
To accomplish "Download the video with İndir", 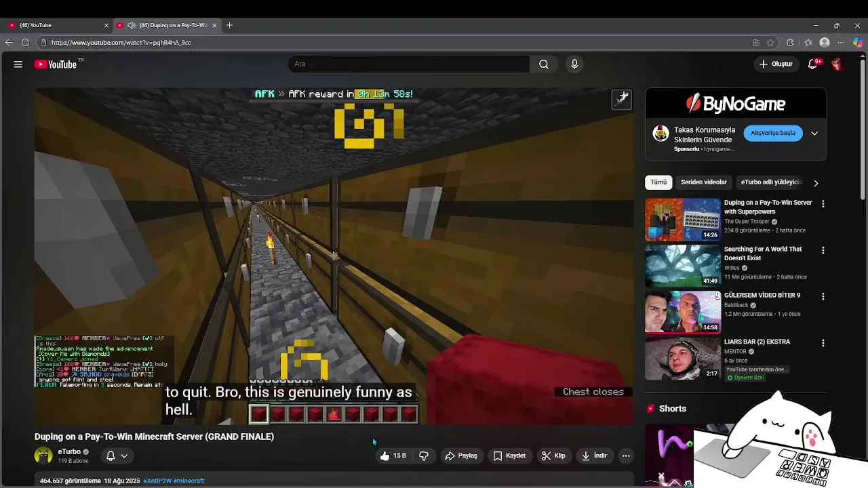I will [594, 456].
